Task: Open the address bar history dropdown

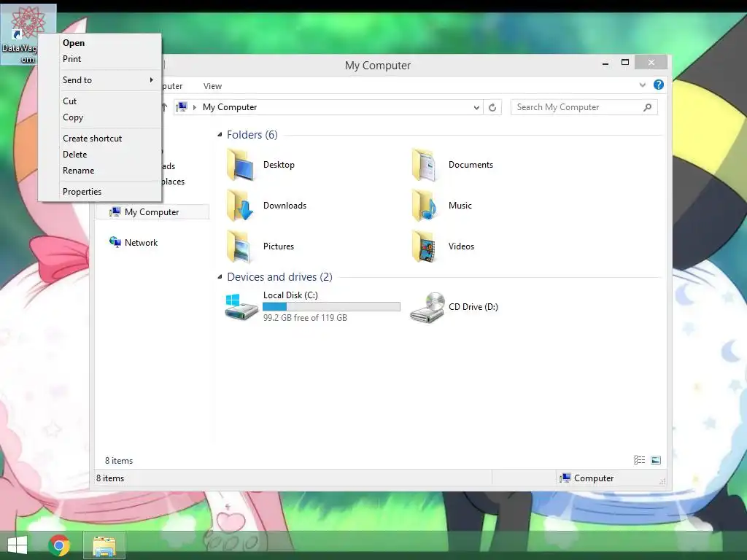Action: coord(476,108)
